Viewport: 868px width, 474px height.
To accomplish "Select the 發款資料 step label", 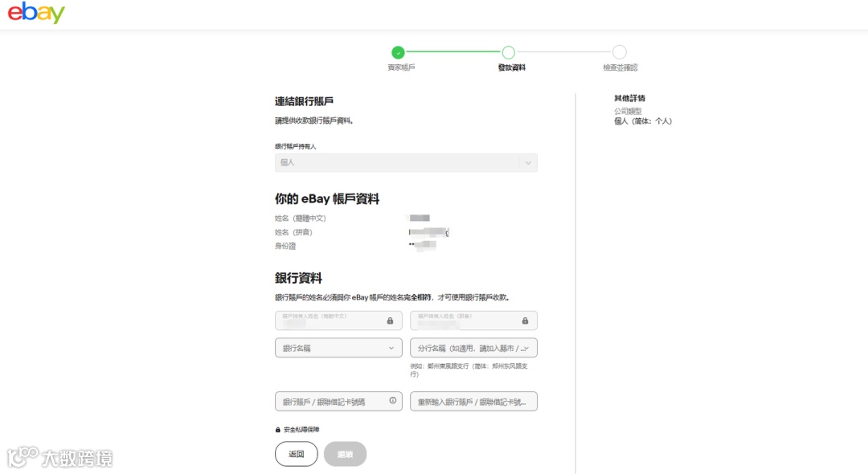I will (511, 67).
